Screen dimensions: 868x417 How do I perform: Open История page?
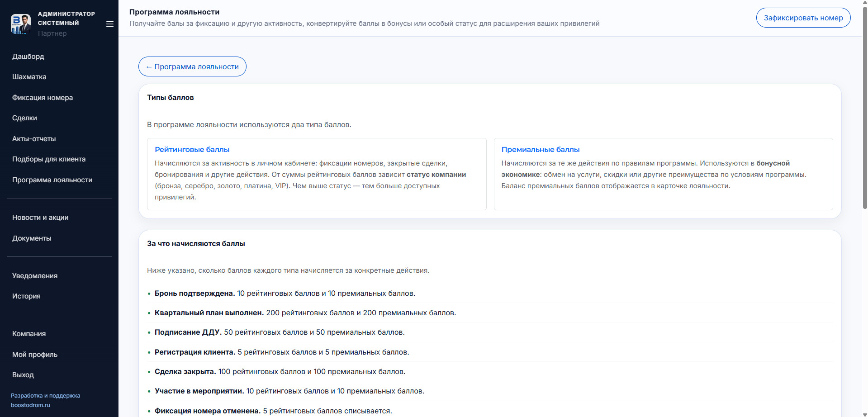point(26,296)
